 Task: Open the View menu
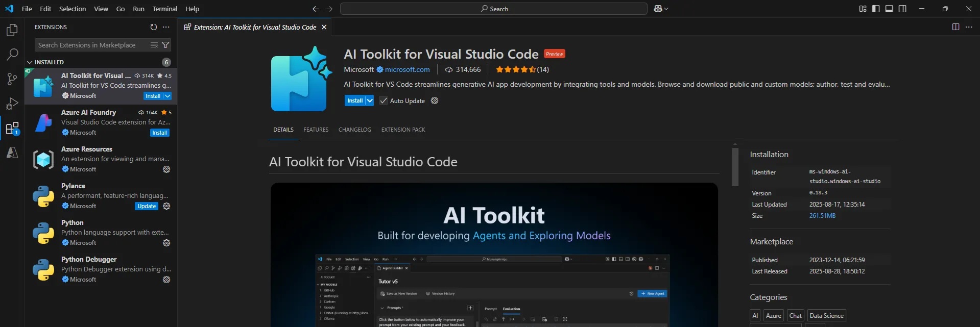click(x=101, y=9)
